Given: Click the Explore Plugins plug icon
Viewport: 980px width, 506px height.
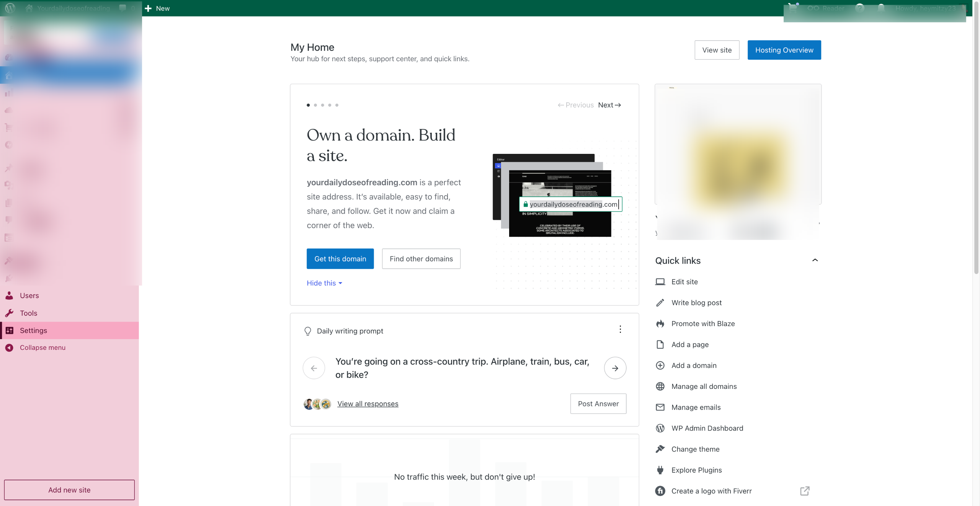Looking at the screenshot, I should point(660,470).
